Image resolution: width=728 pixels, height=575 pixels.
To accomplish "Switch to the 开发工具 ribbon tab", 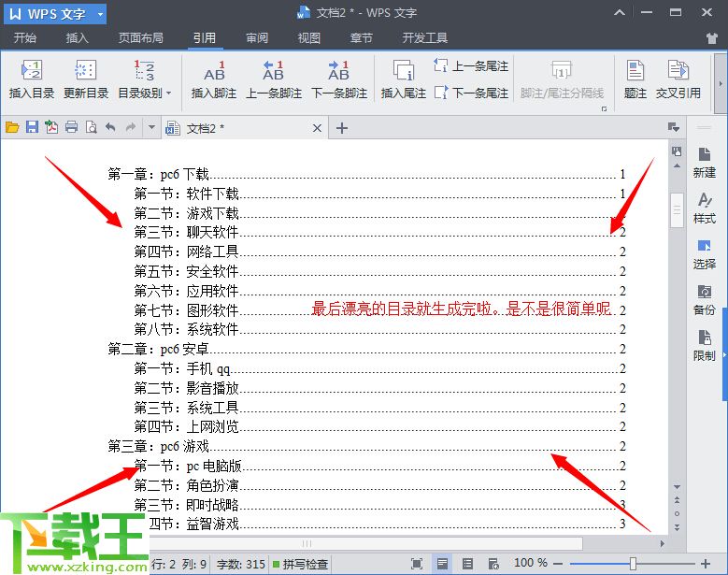I will tap(425, 38).
